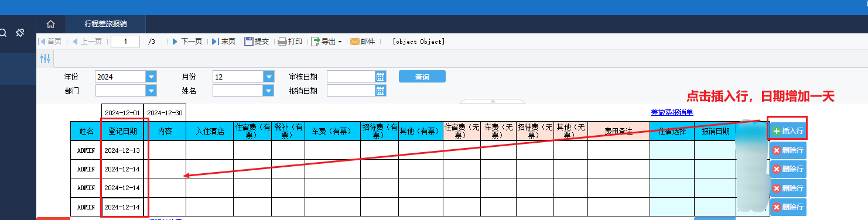
Task: Click the 报销日期 column header
Action: [715, 132]
